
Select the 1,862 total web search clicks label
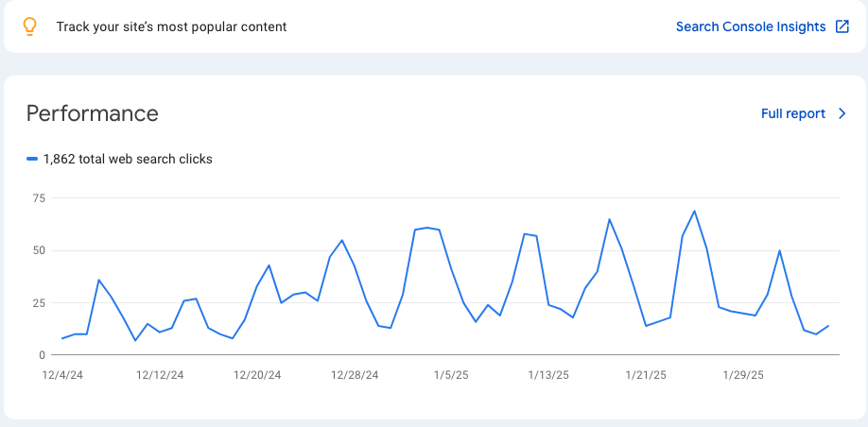click(x=128, y=159)
